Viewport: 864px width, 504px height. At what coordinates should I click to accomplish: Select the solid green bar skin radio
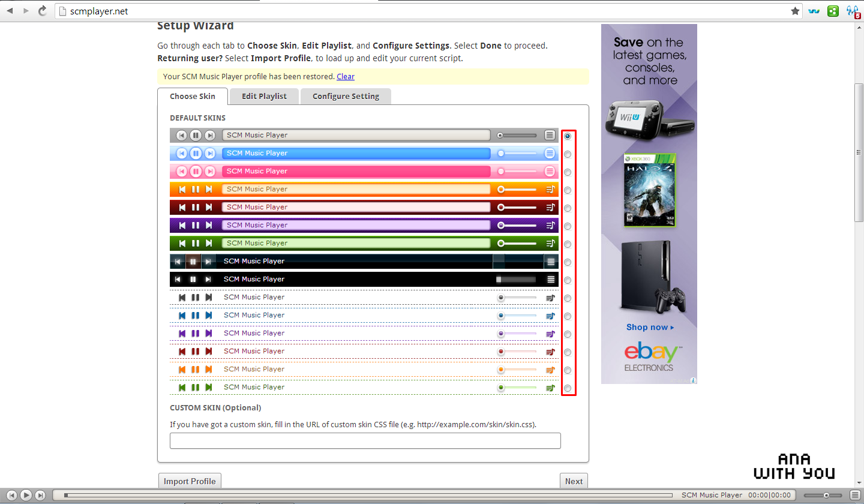coord(568,244)
